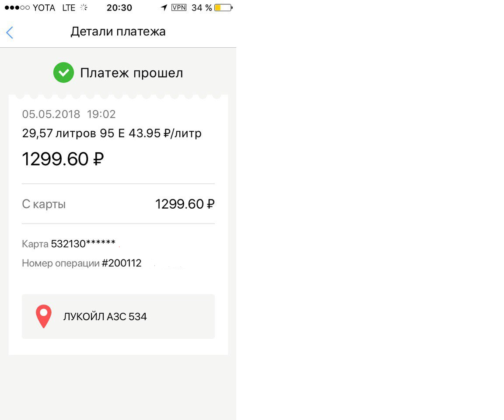Screen dimensions: 504x420
Task: Tap the network activity spinner
Action: point(84,7)
